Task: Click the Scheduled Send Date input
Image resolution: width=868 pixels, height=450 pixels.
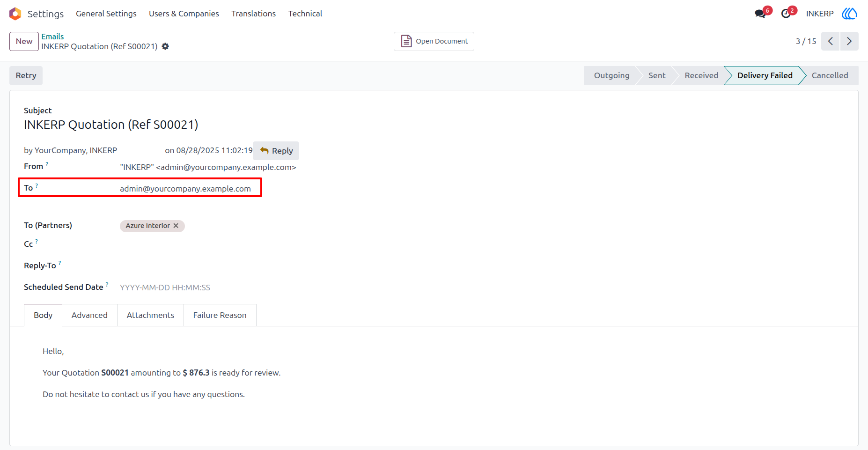Action: coord(165,288)
